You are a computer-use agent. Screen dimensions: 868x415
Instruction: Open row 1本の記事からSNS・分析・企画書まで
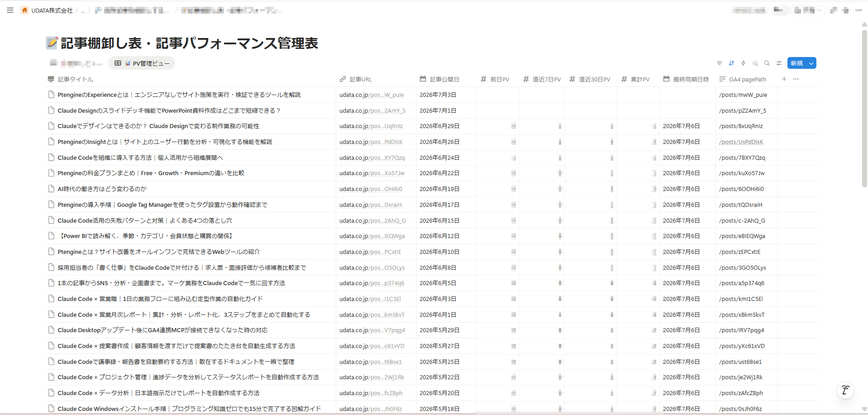click(x=172, y=283)
